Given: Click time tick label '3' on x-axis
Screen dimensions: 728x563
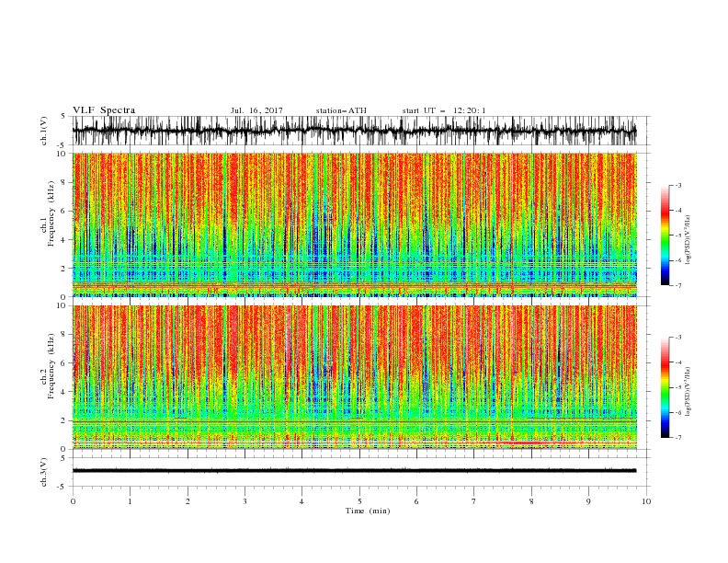Looking at the screenshot, I should [245, 501].
